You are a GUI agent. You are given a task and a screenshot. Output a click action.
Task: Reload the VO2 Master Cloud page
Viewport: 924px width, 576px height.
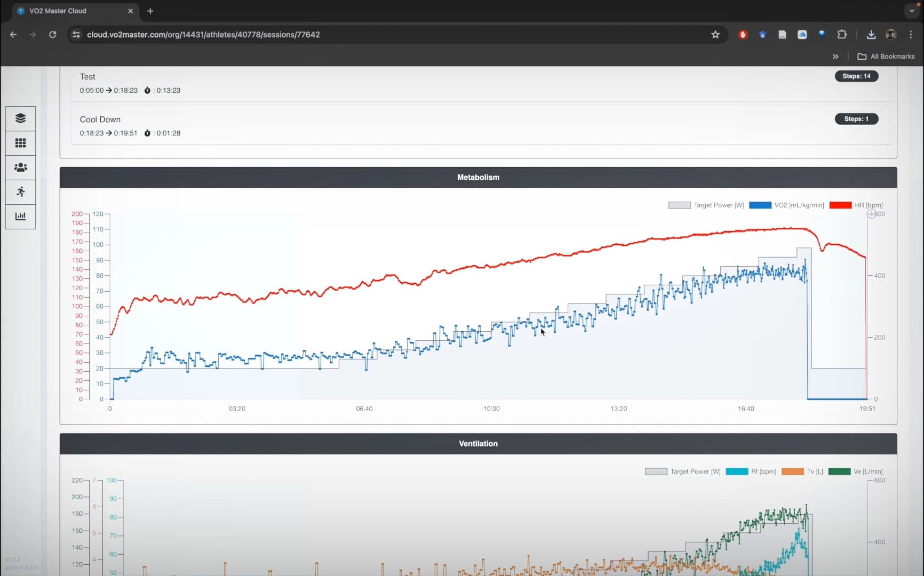pyautogui.click(x=52, y=35)
